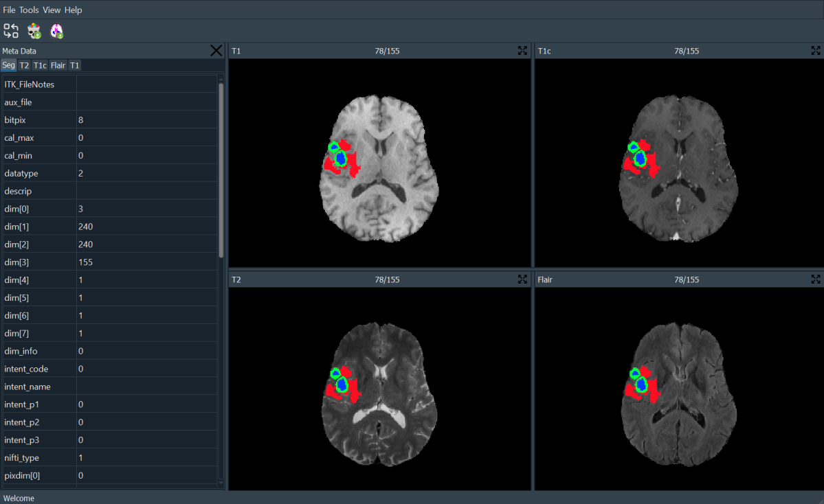This screenshot has height=504, width=824.
Task: Switch to the Seg metadata tab
Action: click(x=8, y=65)
